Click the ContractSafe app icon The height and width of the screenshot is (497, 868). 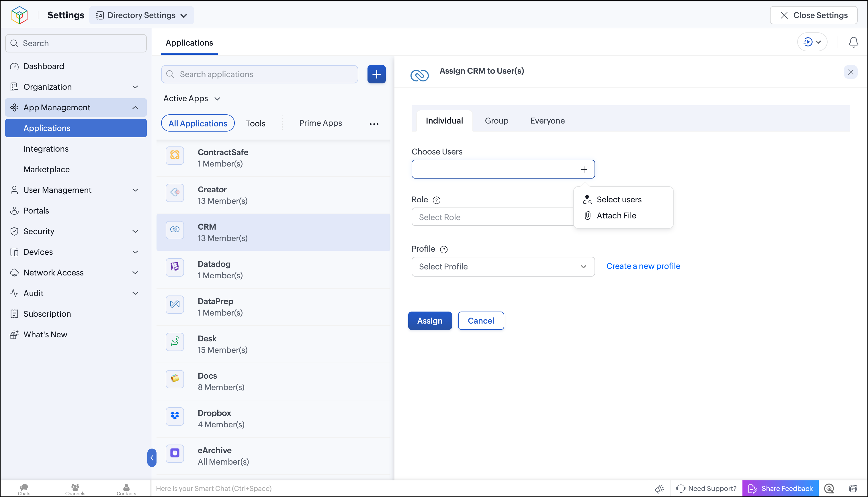175,155
